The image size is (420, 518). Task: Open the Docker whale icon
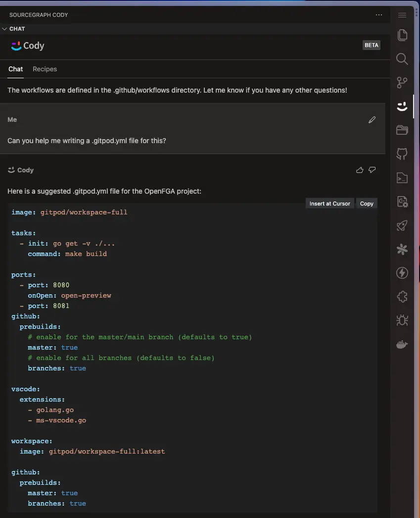point(402,344)
